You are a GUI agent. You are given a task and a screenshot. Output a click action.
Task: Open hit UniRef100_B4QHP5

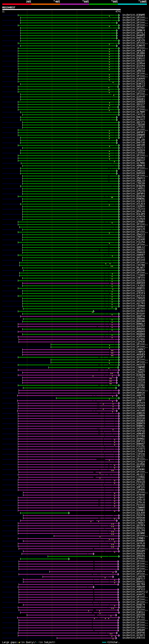coord(134,36)
